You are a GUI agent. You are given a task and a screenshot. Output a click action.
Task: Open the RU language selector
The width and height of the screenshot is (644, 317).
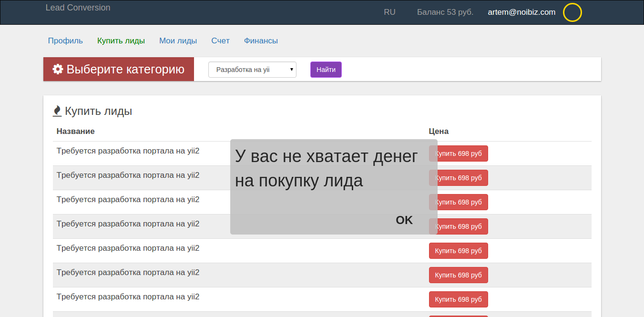[389, 12]
